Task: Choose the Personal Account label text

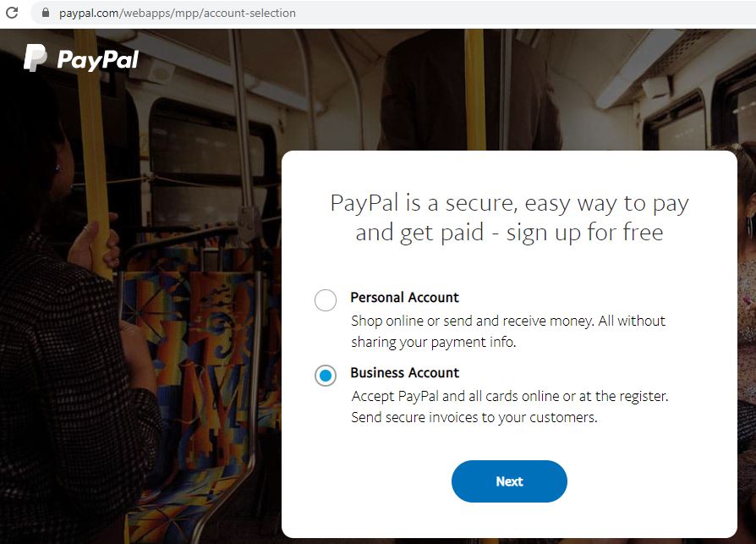Action: click(404, 297)
